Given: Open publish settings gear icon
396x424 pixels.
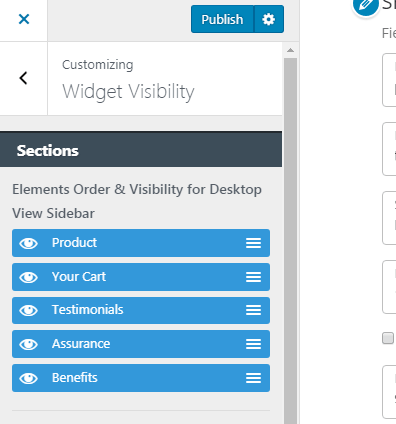Looking at the screenshot, I should point(269,19).
